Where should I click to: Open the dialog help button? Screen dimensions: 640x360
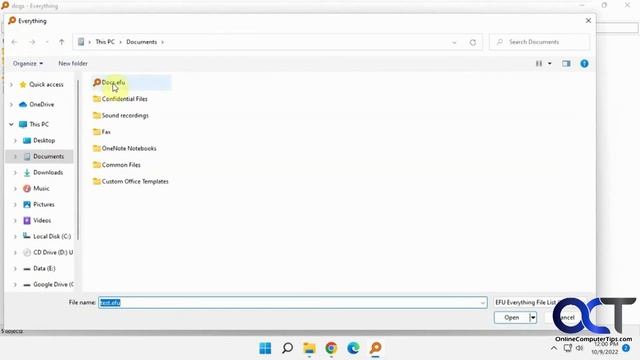(584, 64)
